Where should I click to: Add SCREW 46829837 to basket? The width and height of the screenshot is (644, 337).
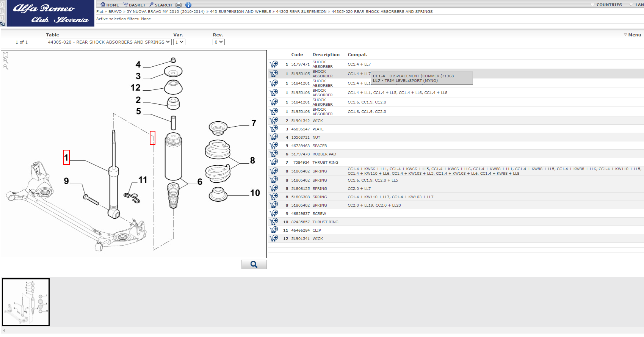pos(274,213)
